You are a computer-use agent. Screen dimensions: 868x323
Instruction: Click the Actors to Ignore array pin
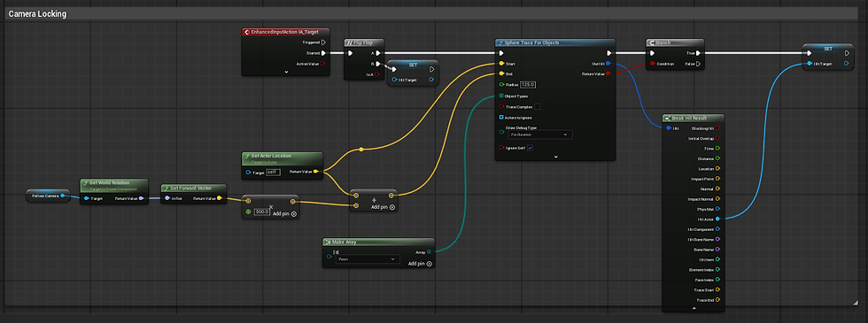(x=501, y=117)
